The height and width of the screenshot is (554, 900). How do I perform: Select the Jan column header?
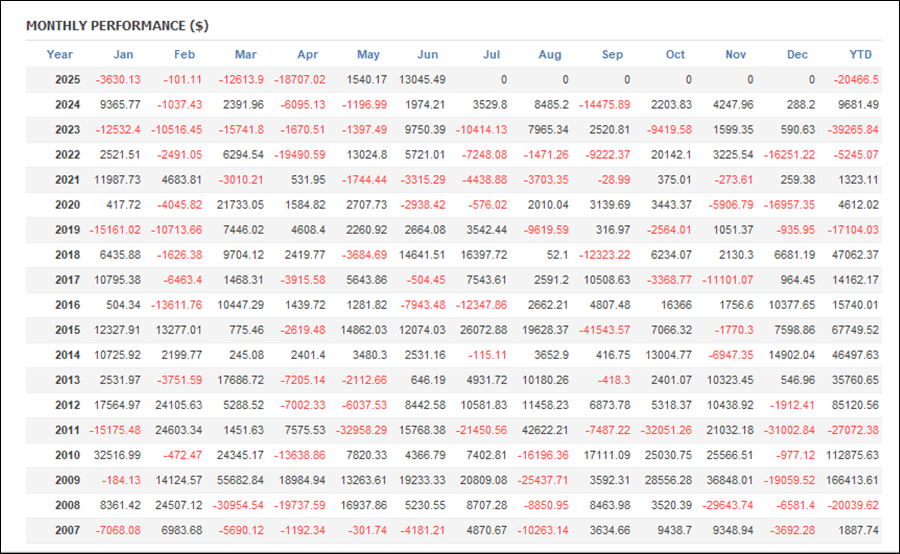[x=123, y=55]
